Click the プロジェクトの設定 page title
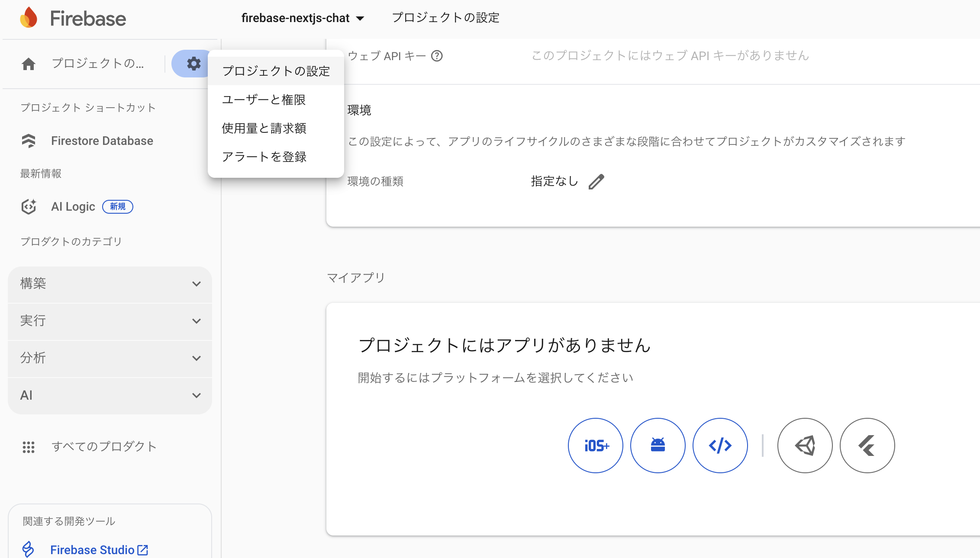The width and height of the screenshot is (980, 558). coord(445,18)
